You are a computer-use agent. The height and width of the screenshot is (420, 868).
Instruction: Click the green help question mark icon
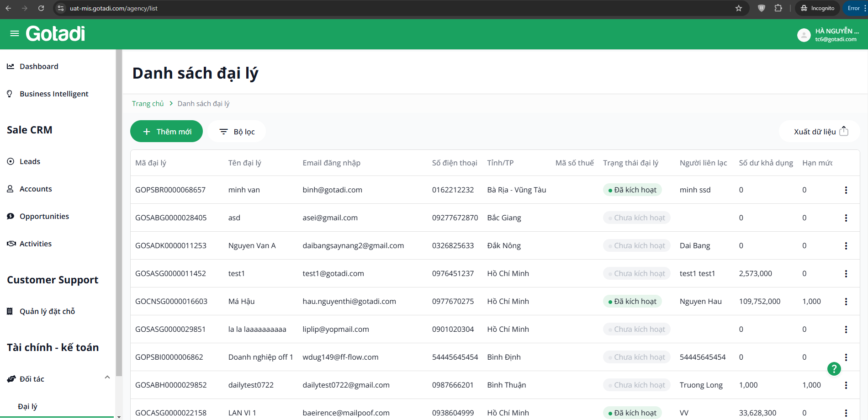coord(834,369)
